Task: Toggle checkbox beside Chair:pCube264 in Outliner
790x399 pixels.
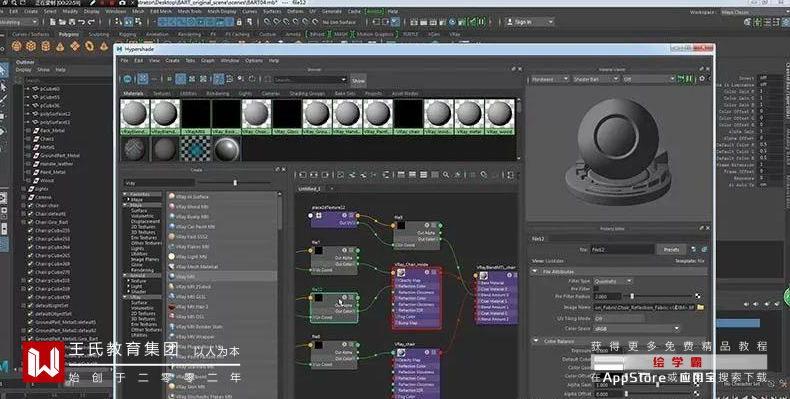Action: point(30,247)
